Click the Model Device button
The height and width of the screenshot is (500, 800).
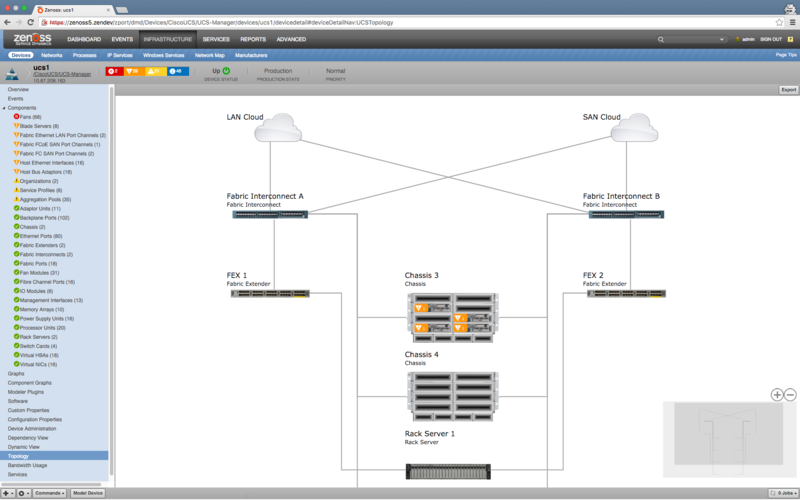coord(87,493)
